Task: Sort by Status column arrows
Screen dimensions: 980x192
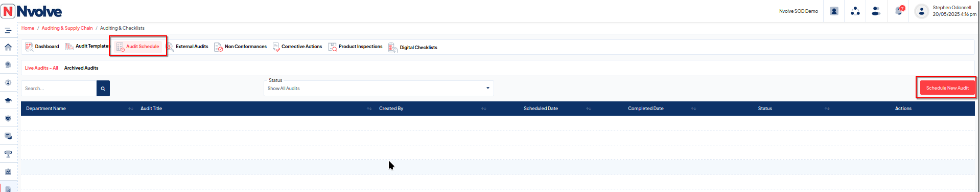Action: tap(827, 109)
